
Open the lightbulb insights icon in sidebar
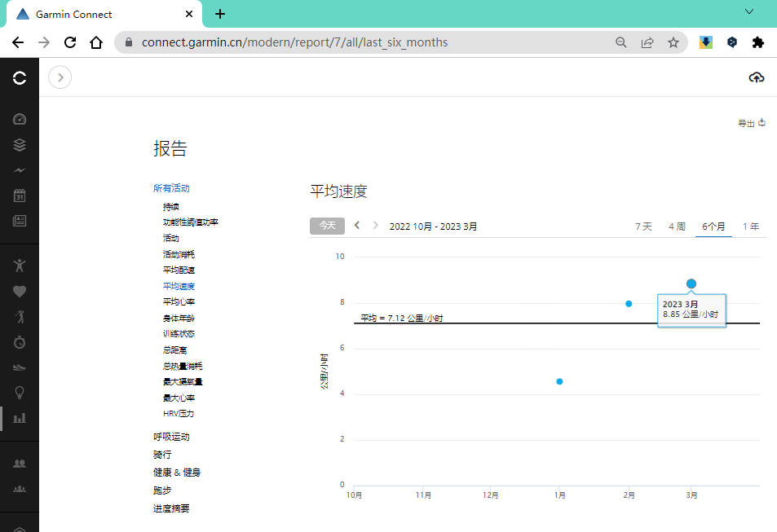point(20,393)
